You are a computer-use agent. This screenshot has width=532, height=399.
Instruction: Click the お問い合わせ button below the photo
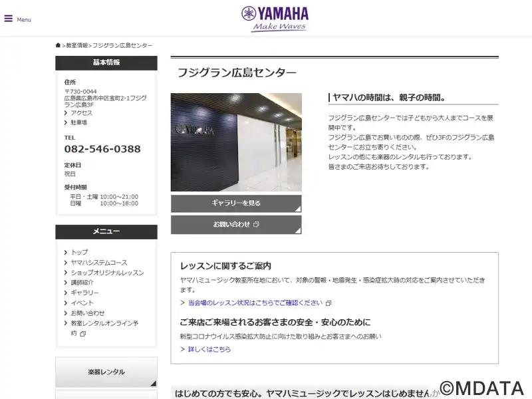(236, 225)
